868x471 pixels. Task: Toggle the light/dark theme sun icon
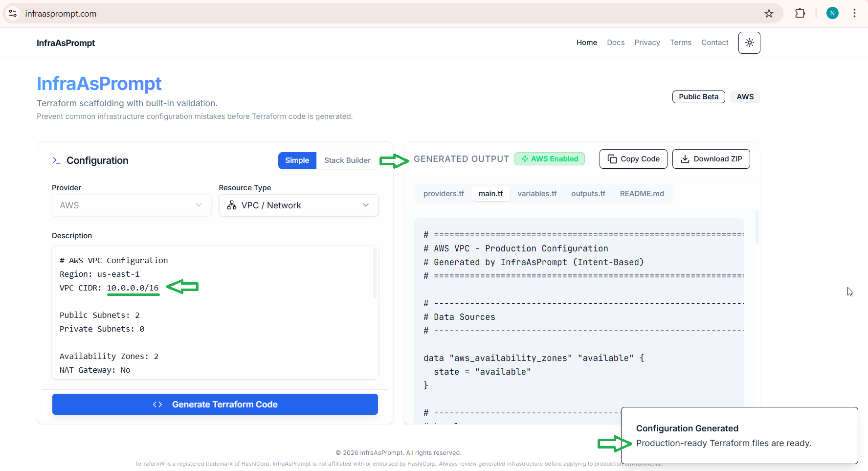pos(749,43)
